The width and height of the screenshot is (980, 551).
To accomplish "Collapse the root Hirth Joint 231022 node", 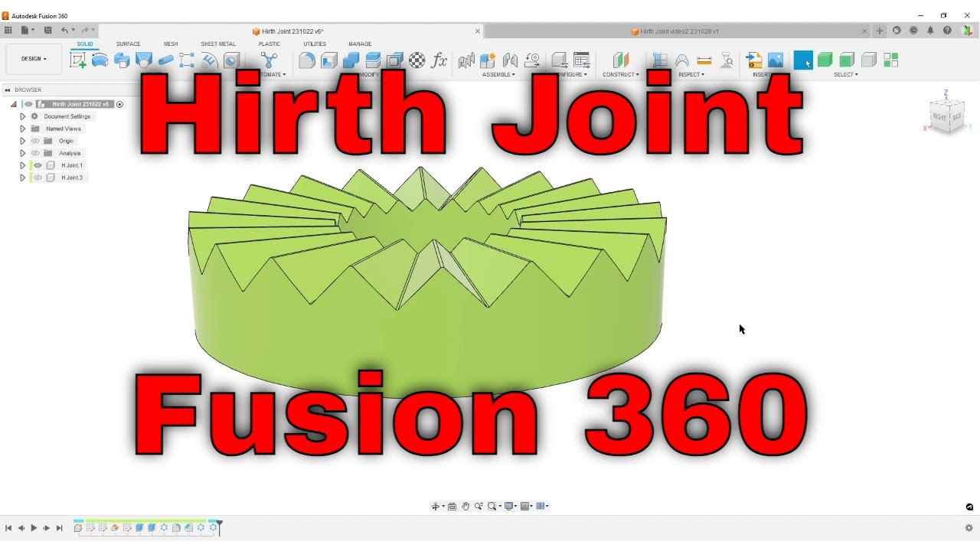I will click(13, 104).
